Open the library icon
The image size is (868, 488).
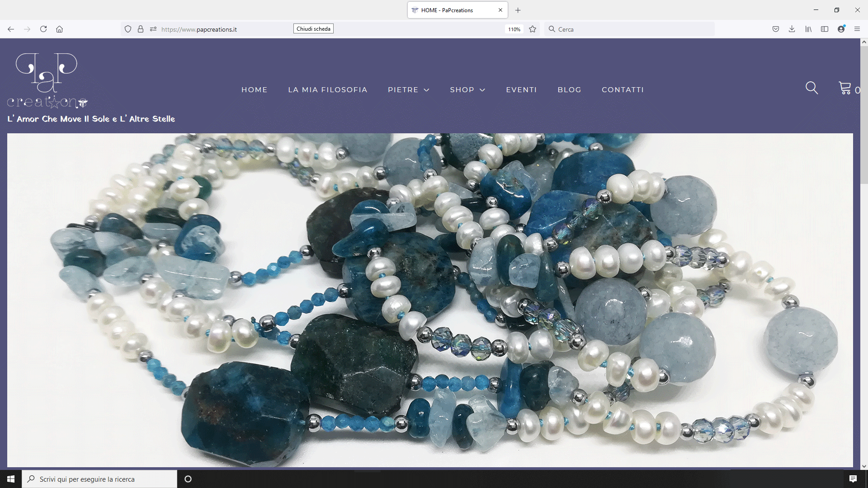coord(808,29)
